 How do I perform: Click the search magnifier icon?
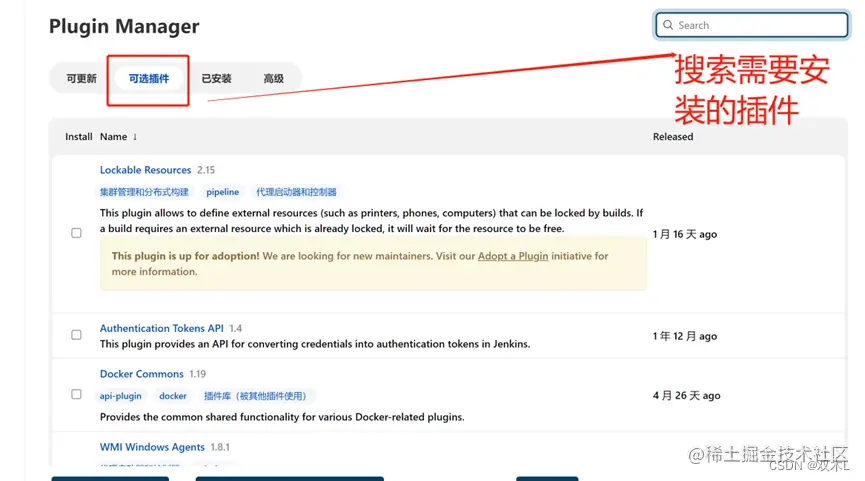pos(668,25)
